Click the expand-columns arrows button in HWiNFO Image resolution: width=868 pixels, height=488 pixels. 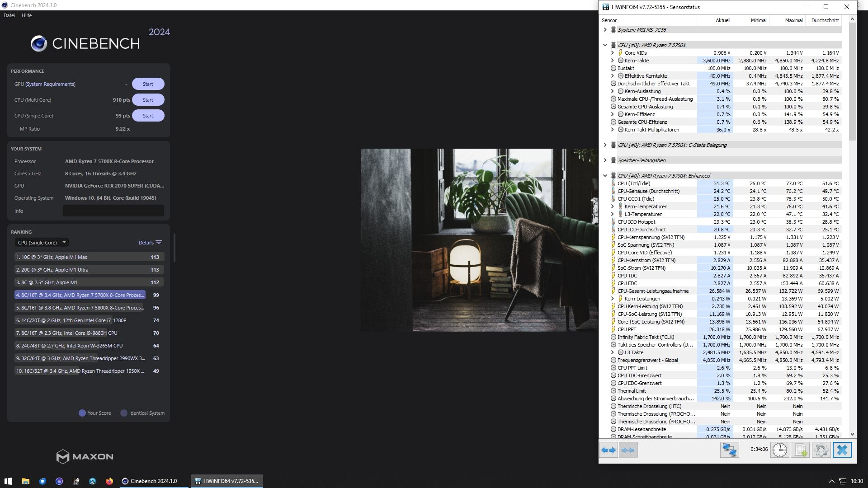click(609, 450)
